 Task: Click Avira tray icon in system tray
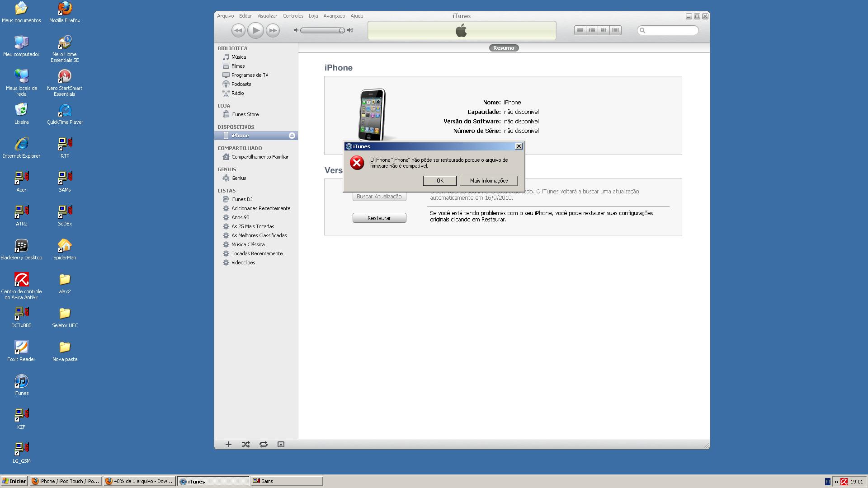844,482
